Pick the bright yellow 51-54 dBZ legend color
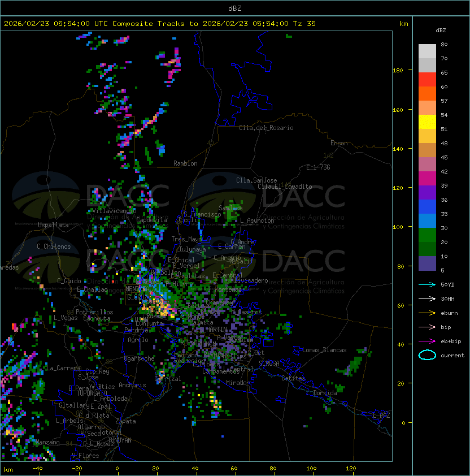 [427, 122]
